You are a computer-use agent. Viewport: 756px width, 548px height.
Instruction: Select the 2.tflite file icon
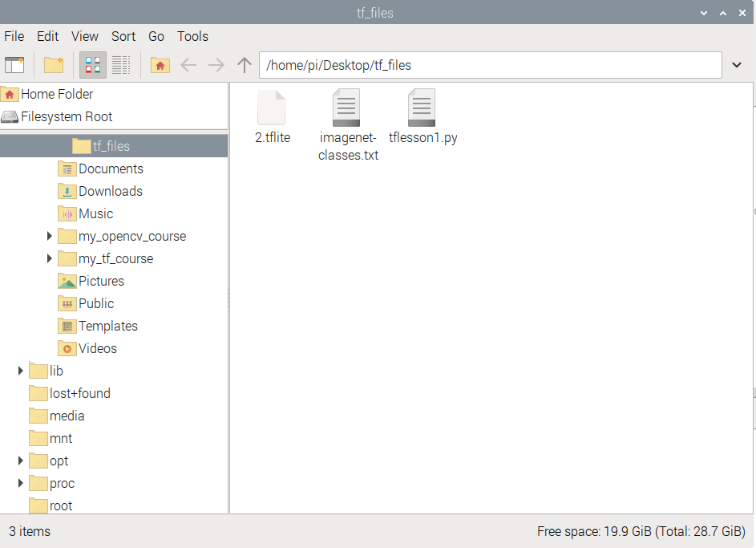click(x=272, y=108)
